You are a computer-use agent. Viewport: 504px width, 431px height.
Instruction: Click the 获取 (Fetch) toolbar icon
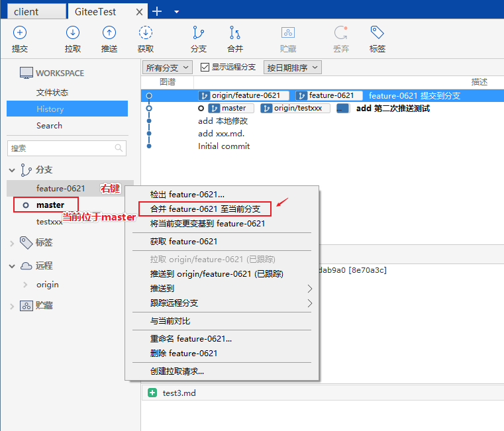[146, 38]
